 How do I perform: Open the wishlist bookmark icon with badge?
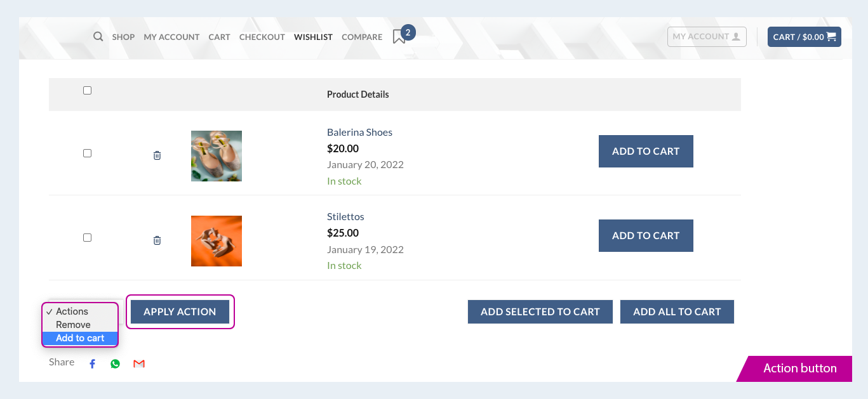point(399,37)
